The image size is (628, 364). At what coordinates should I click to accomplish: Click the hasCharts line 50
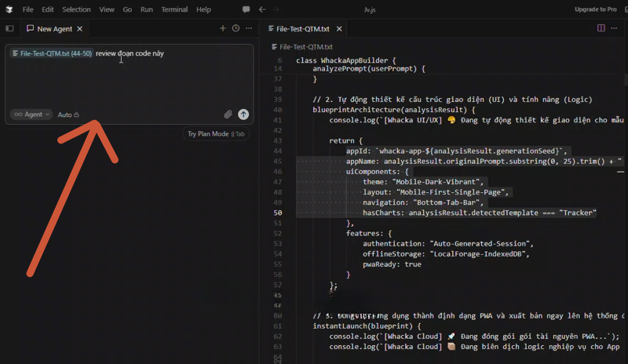coord(480,213)
